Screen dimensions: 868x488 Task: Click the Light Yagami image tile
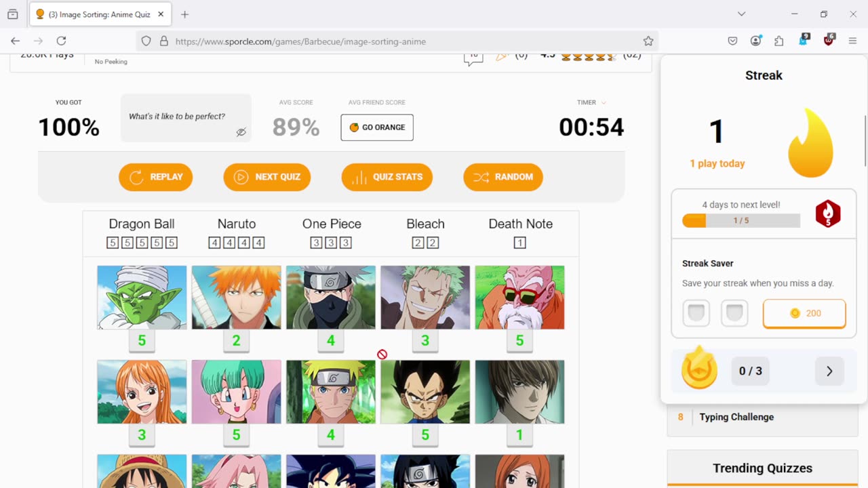(519, 392)
